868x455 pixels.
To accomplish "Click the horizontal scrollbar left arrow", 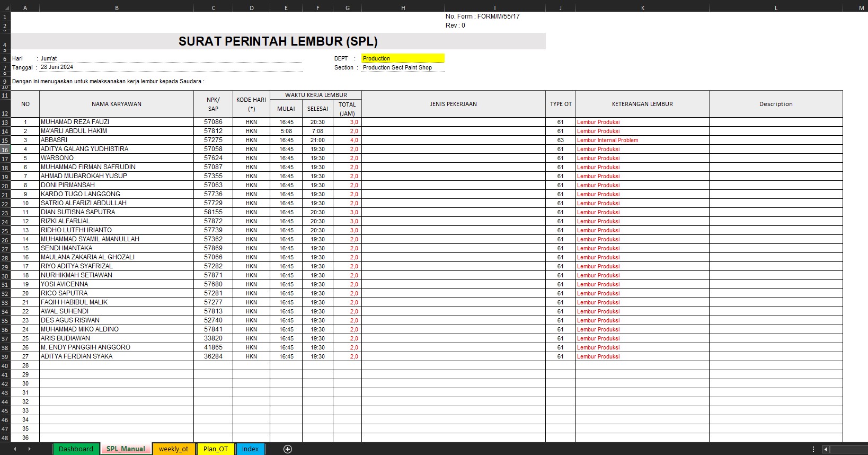I will (825, 449).
